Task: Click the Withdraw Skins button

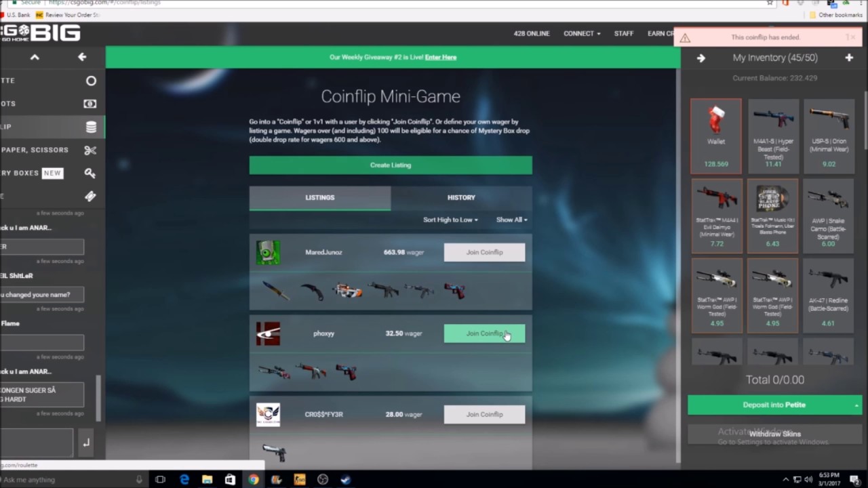Action: click(x=774, y=434)
